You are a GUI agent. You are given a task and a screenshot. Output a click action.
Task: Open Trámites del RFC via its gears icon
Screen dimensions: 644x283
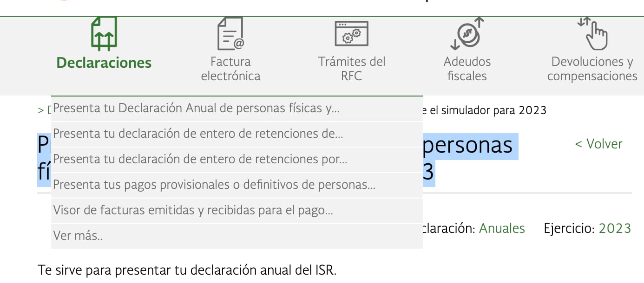point(351,32)
